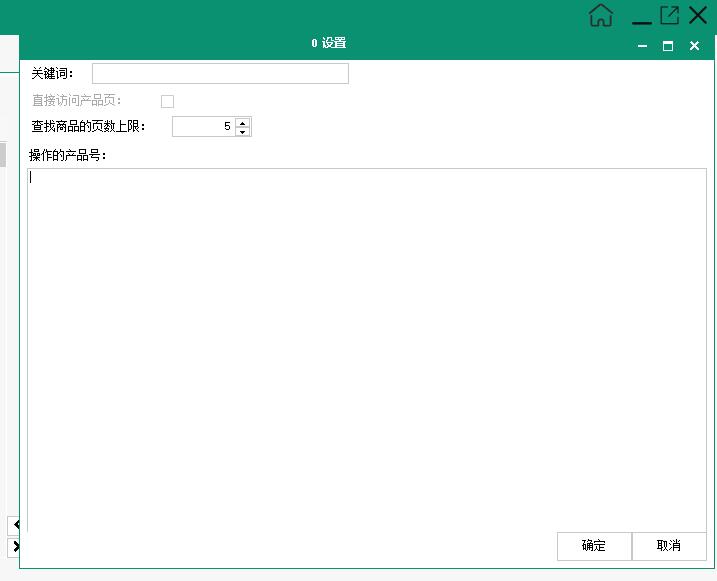The image size is (717, 581).
Task: Maximize the 设置 dialog
Action: pos(668,46)
